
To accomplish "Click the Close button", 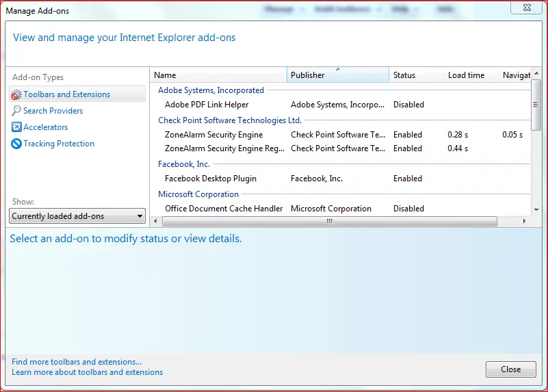I will (x=510, y=369).
